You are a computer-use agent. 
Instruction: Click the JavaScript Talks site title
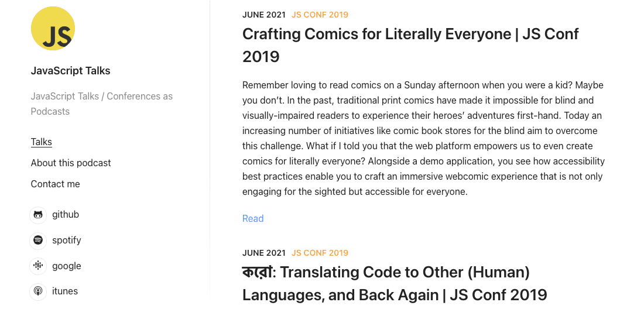[x=71, y=71]
